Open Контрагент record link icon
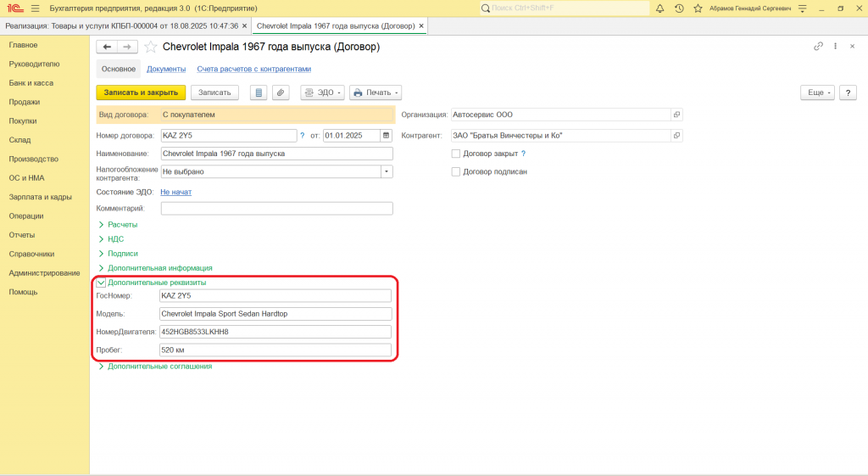 pos(676,135)
